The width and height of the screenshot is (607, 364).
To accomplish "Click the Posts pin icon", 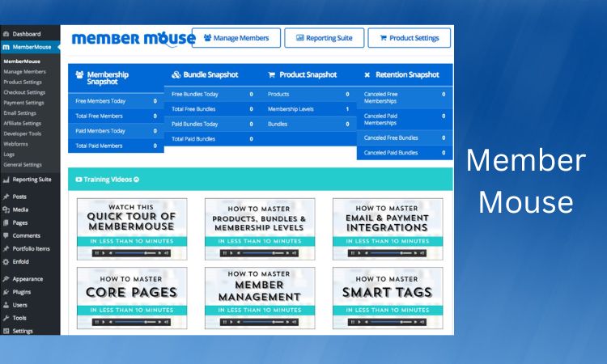I will coord(6,197).
